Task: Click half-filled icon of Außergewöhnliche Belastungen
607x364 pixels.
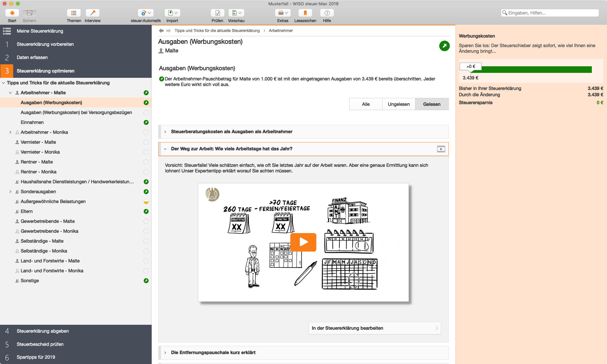Action: 146,201
